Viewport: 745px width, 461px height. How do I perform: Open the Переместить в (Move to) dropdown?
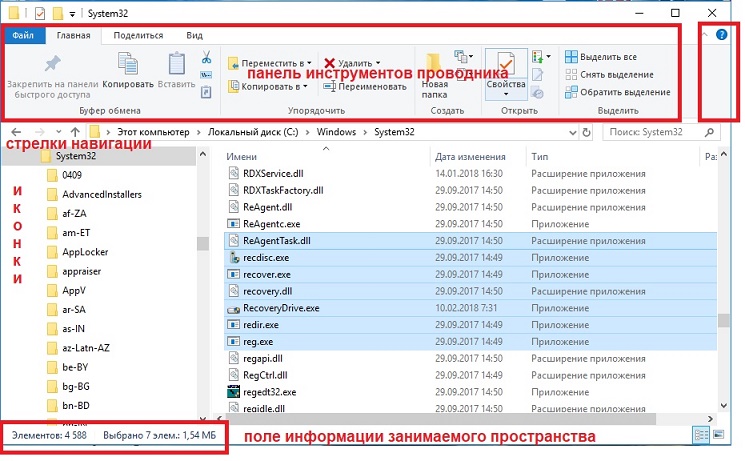(x=309, y=63)
